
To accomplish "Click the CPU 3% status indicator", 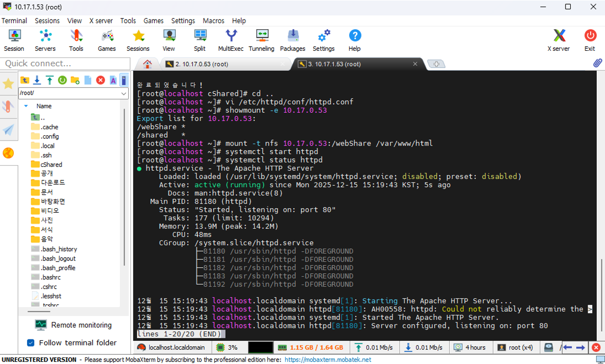I will (227, 348).
